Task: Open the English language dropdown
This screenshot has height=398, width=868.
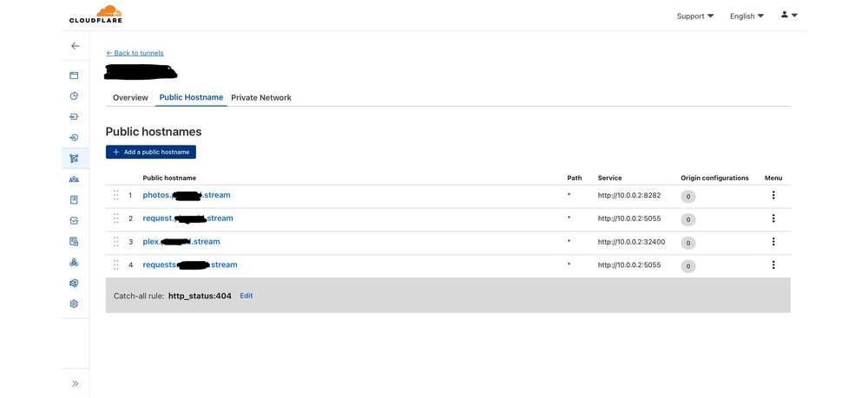Action: 746,16
